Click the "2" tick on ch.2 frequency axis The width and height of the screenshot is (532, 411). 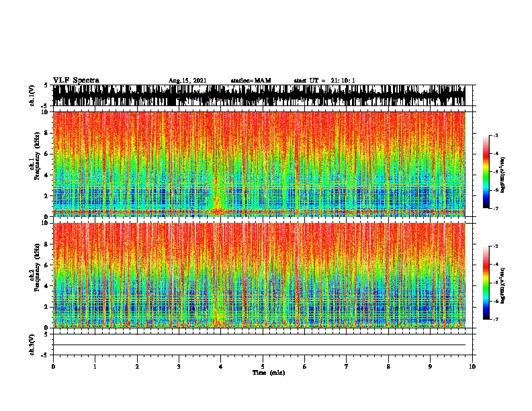click(47, 307)
